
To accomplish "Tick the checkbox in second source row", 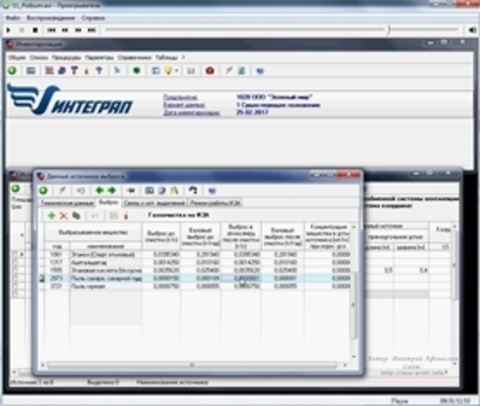I will (x=15, y=262).
